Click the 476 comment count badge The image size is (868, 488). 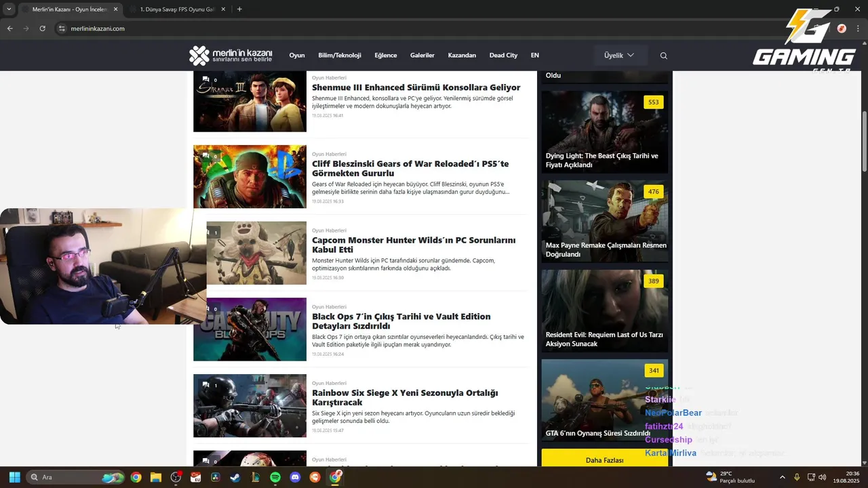(653, 192)
